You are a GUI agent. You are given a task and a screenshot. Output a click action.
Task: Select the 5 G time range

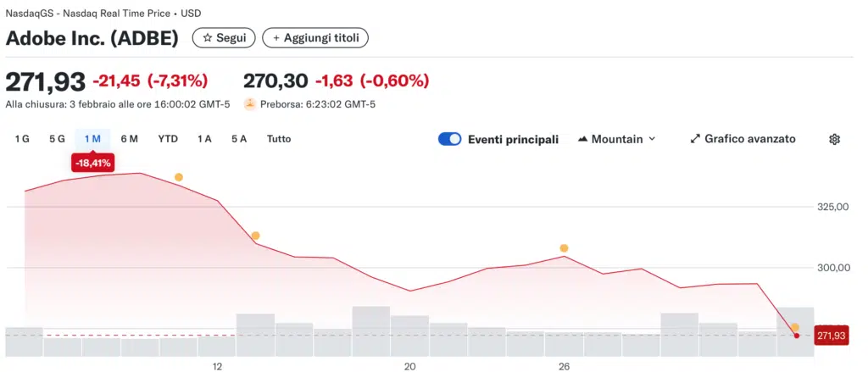pyautogui.click(x=57, y=139)
